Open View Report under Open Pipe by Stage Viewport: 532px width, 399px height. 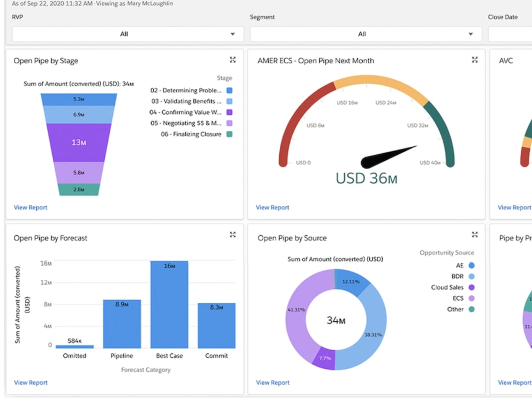coord(30,207)
